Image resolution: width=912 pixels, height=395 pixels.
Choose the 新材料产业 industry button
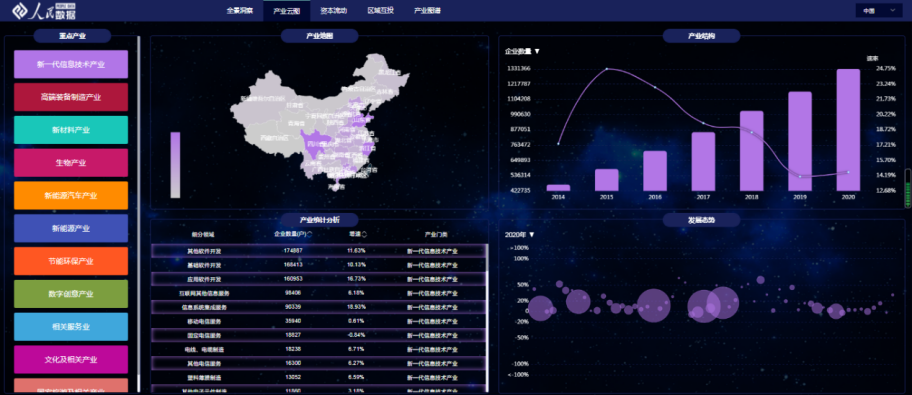point(71,130)
